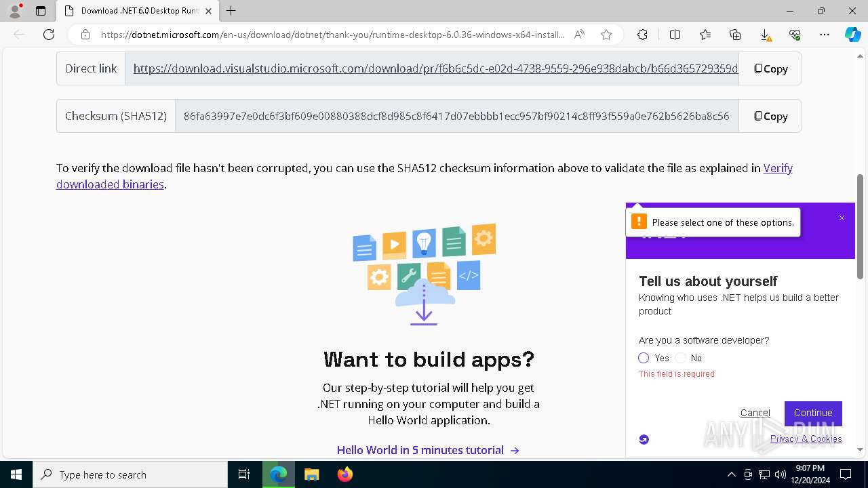
Task: Open Collections panel
Action: click(735, 35)
